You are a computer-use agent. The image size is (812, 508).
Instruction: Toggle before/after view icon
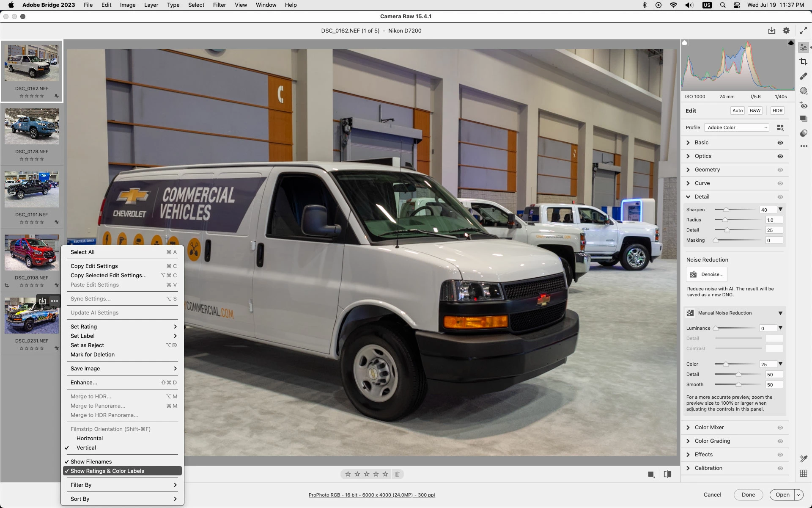click(x=667, y=474)
